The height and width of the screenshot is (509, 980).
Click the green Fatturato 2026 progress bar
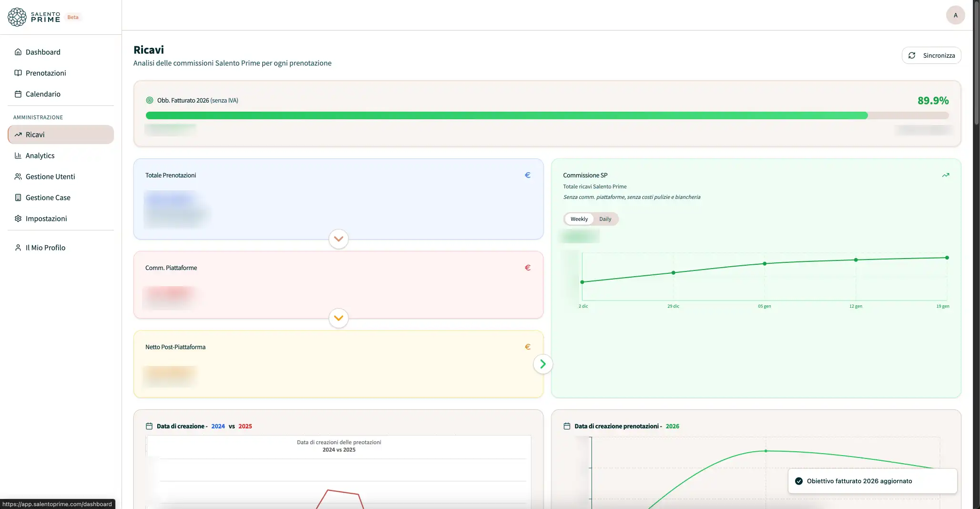click(x=506, y=115)
